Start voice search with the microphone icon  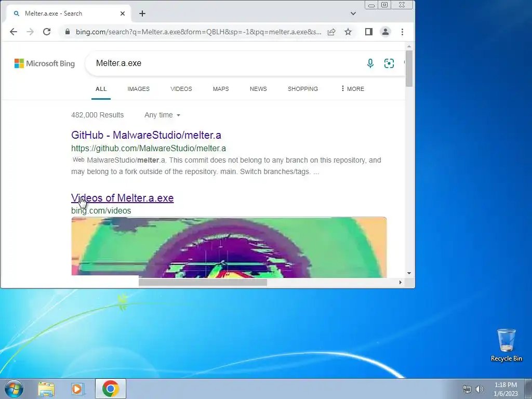(x=370, y=63)
